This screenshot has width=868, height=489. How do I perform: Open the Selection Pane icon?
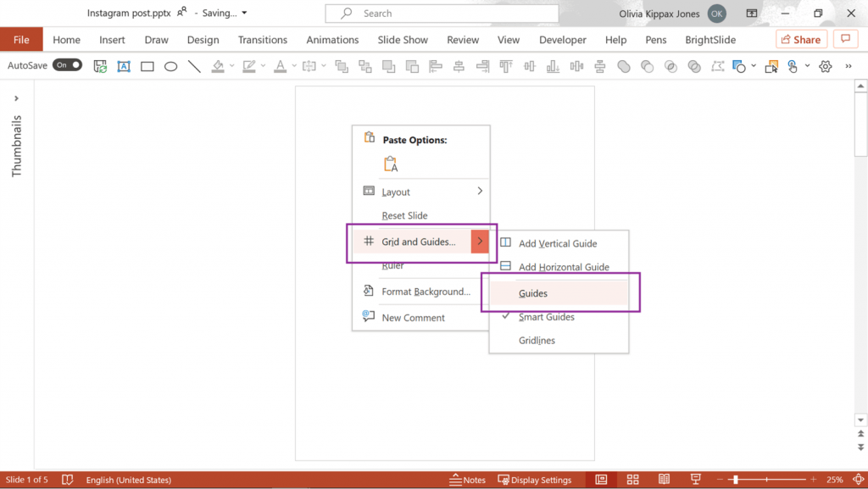coord(771,66)
